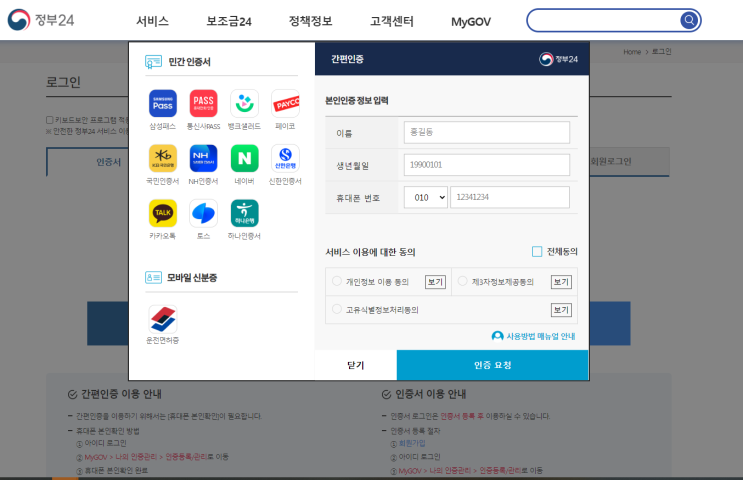View 제3자정보제공동의 via 보기 button

(561, 282)
